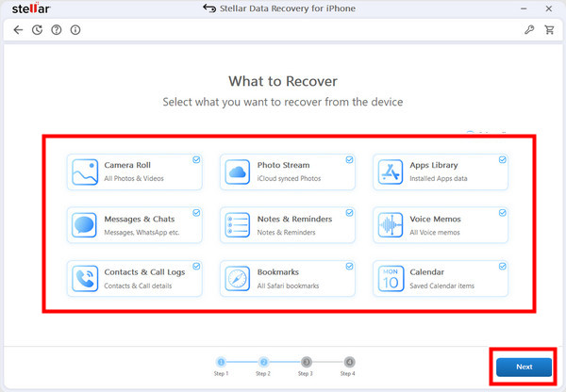Click the 'Saved Calendar items' subtitle
Viewport: 566px width, 392px height.
tap(441, 286)
